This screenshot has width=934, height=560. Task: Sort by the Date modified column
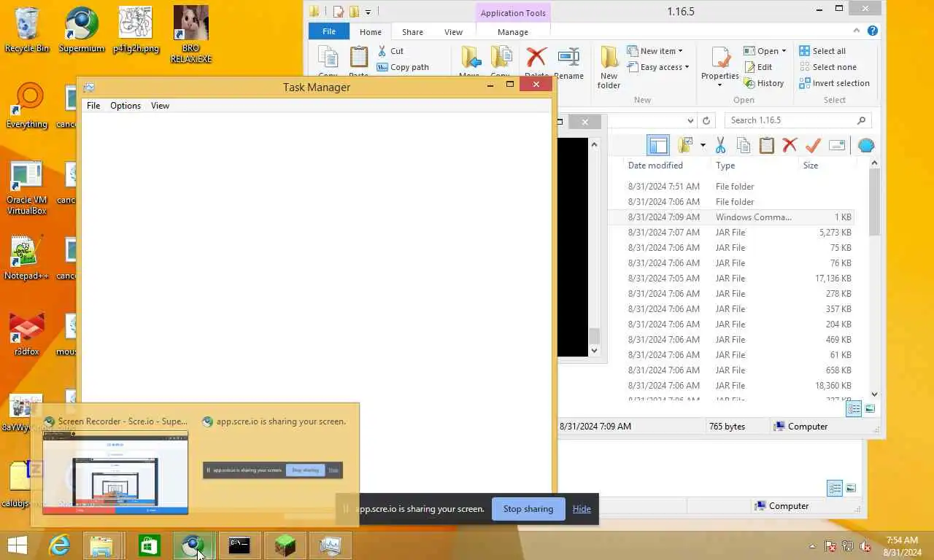click(655, 166)
